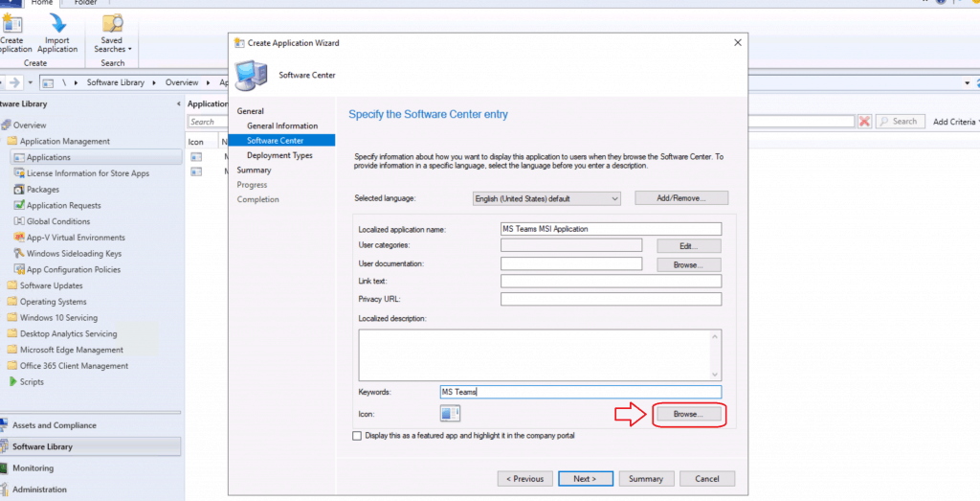Click Edit button for User categories

689,246
